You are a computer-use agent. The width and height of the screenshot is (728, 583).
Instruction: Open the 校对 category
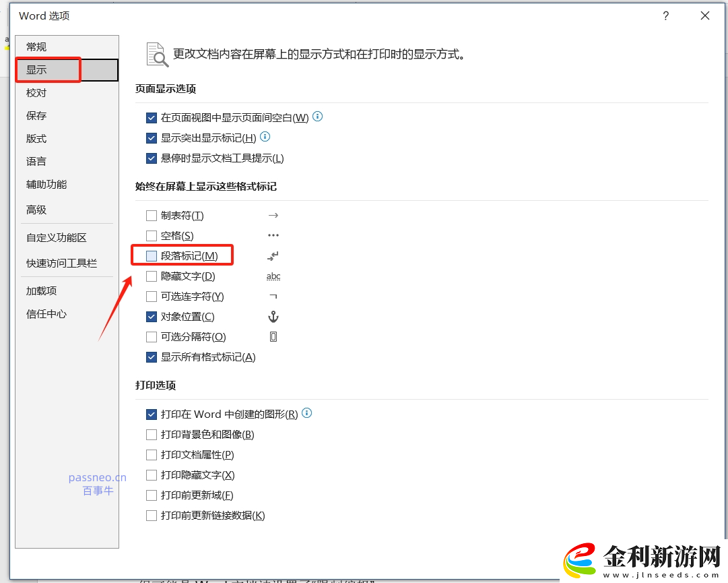point(67,93)
